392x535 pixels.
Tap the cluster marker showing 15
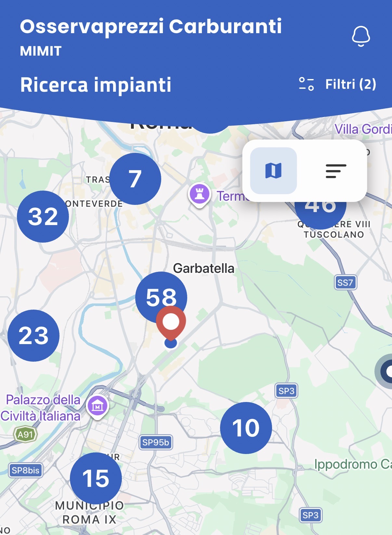96,478
